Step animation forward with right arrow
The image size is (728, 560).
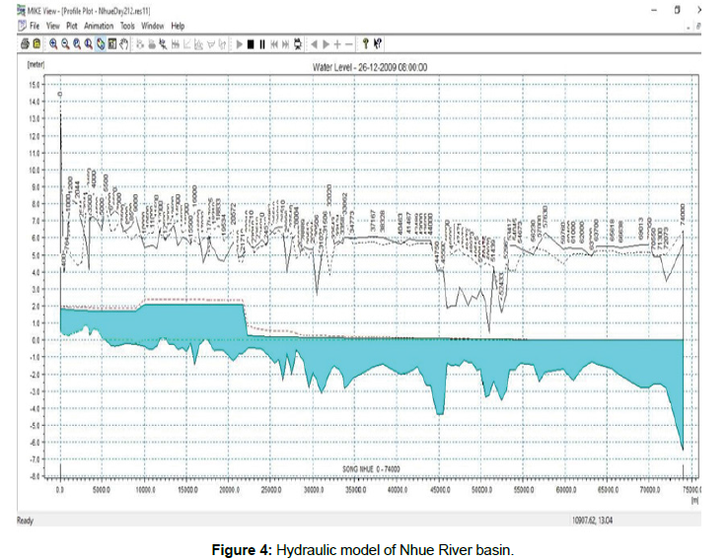click(x=327, y=43)
